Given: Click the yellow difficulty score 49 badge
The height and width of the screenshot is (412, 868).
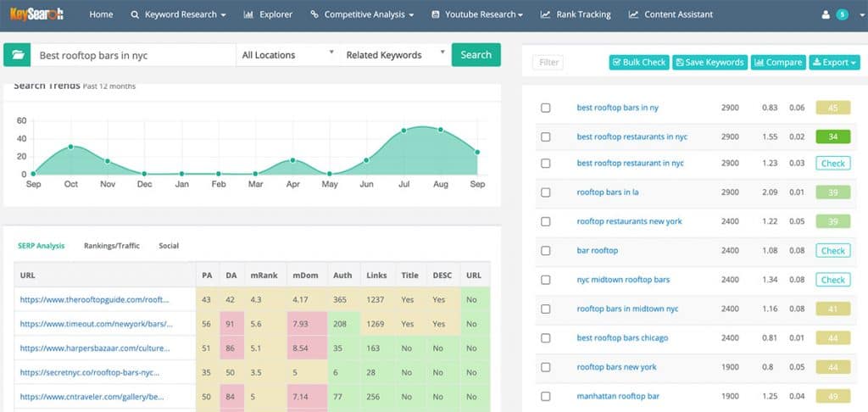Looking at the screenshot, I should (833, 397).
